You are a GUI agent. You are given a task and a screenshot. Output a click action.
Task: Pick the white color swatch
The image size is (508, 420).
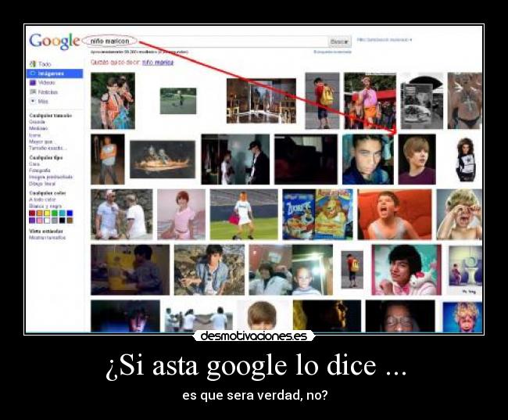coord(47,221)
